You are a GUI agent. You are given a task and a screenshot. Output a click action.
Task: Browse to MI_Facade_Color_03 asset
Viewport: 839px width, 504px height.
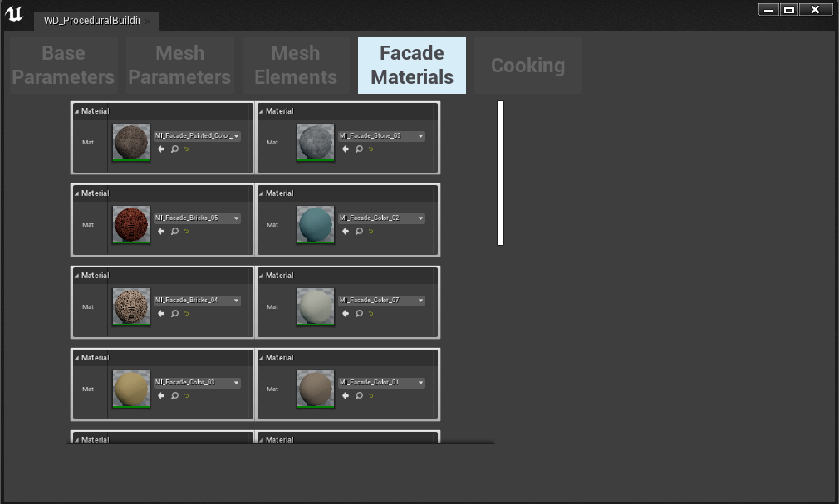[174, 396]
